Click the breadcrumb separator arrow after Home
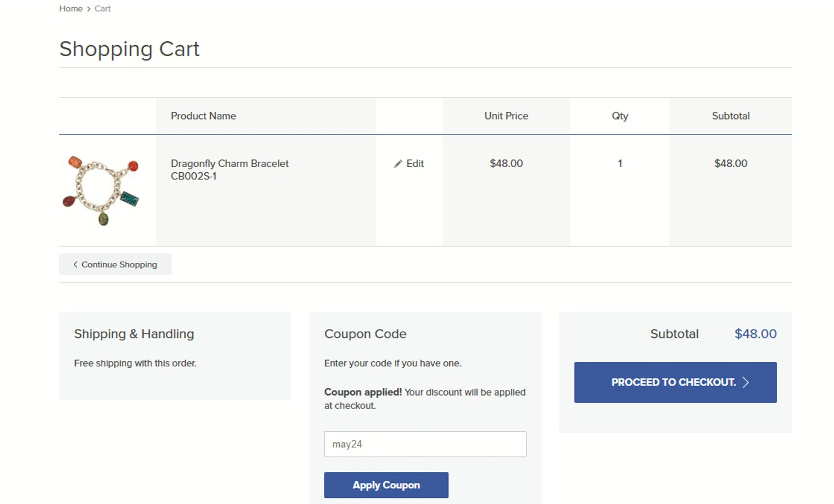Screen dimensions: 834x504 [89, 9]
